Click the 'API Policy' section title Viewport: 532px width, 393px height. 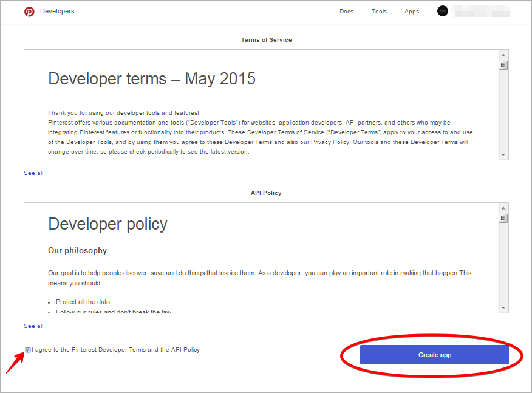[x=266, y=193]
